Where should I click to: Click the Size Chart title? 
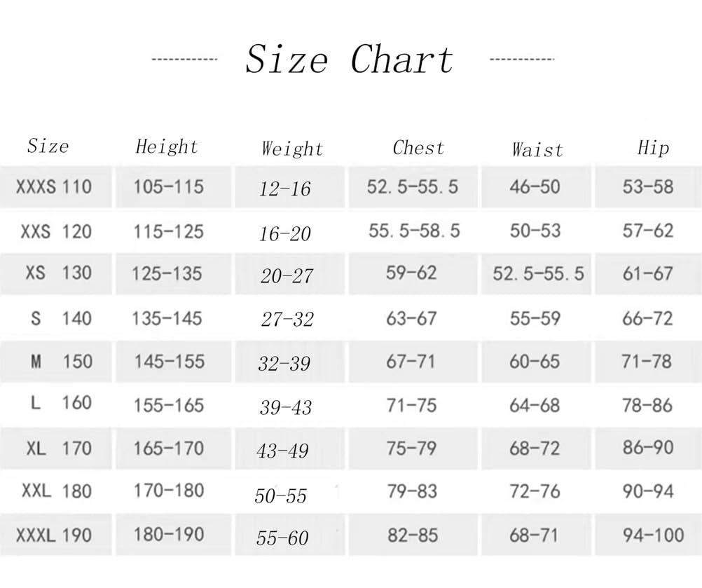pyautogui.click(x=350, y=60)
